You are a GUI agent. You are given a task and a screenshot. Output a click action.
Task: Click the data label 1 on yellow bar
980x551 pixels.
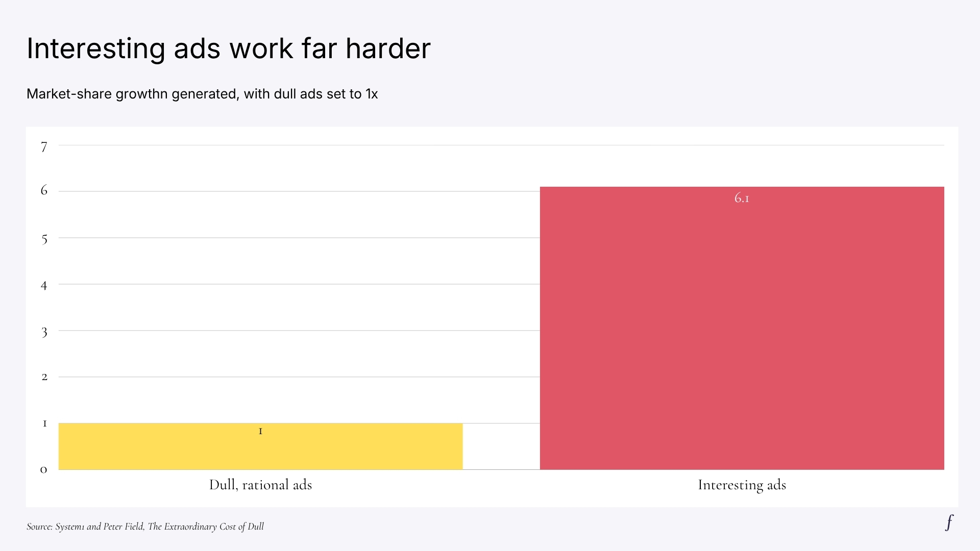(260, 431)
